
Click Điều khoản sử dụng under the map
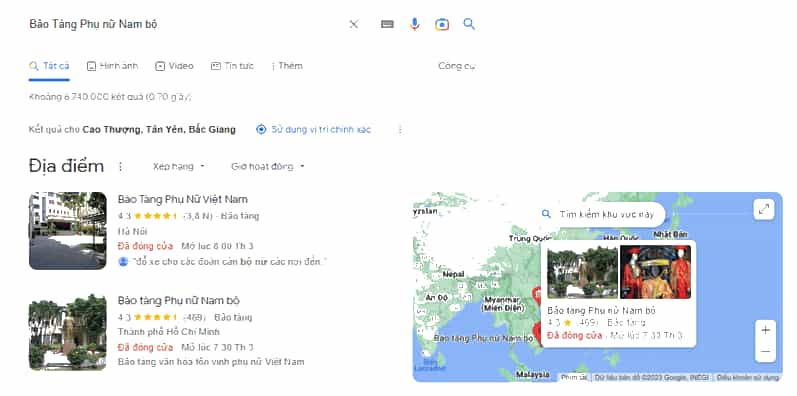coord(747,378)
